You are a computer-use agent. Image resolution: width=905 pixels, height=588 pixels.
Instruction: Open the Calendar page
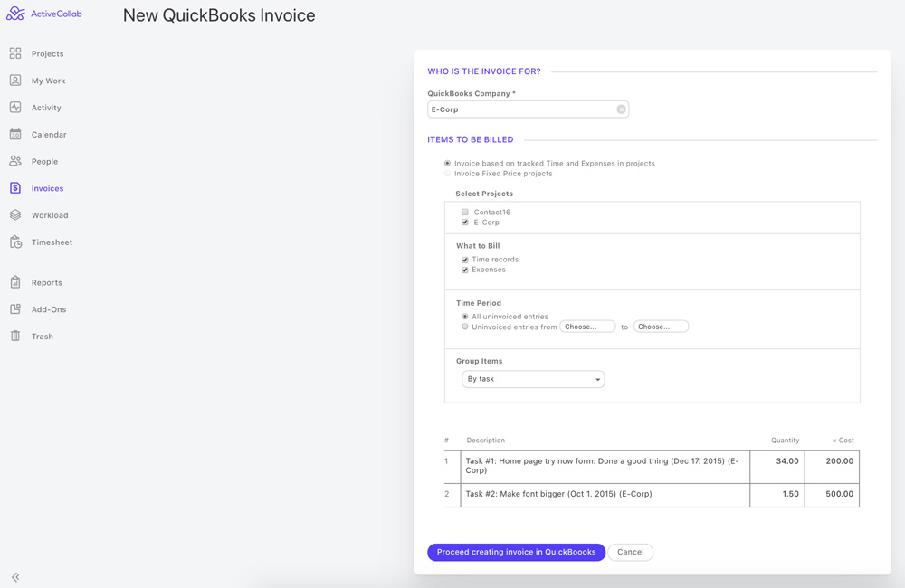pos(49,135)
